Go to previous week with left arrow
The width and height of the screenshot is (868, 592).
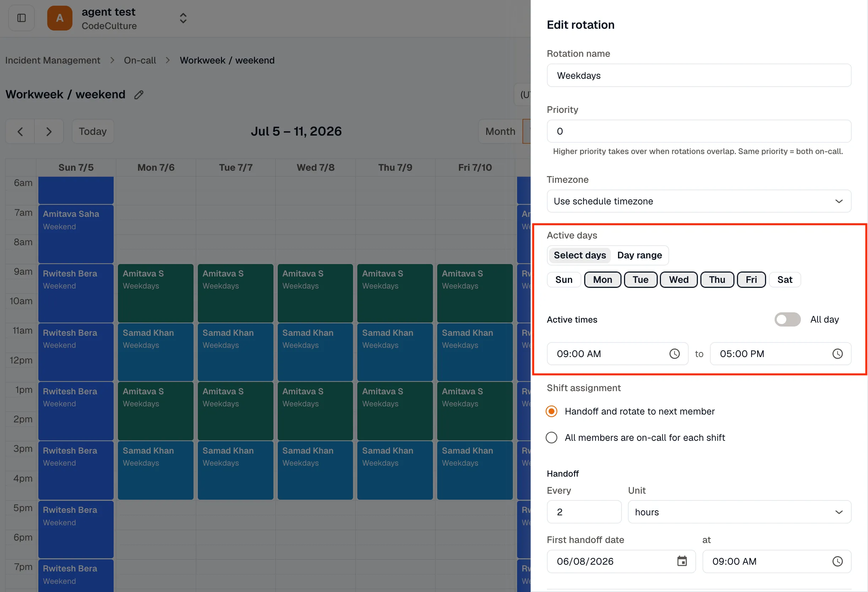coord(20,131)
